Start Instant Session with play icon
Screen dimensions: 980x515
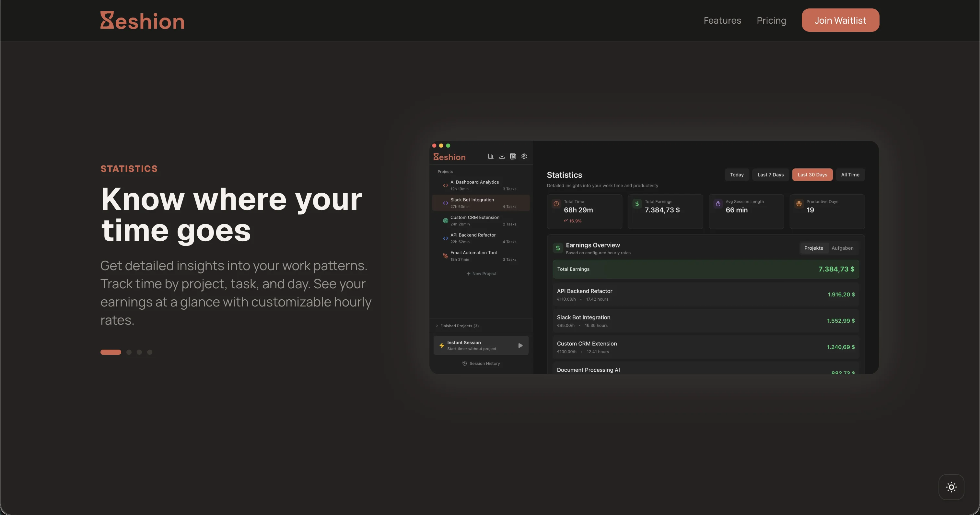click(520, 346)
